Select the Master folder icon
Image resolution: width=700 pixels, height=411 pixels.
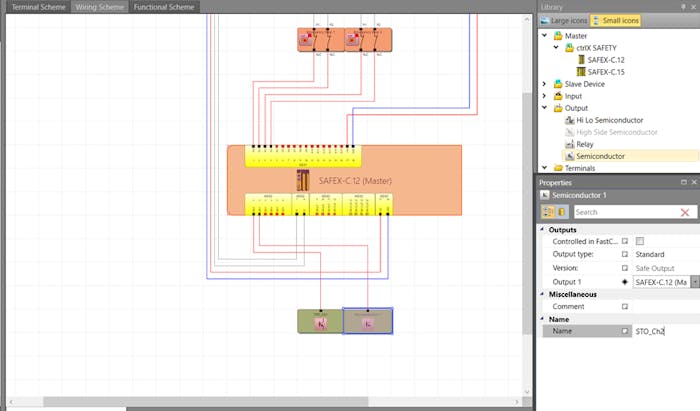pyautogui.click(x=558, y=36)
